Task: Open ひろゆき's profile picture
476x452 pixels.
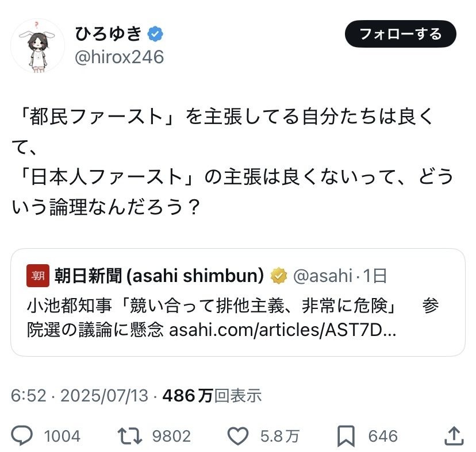Action: 38,46
